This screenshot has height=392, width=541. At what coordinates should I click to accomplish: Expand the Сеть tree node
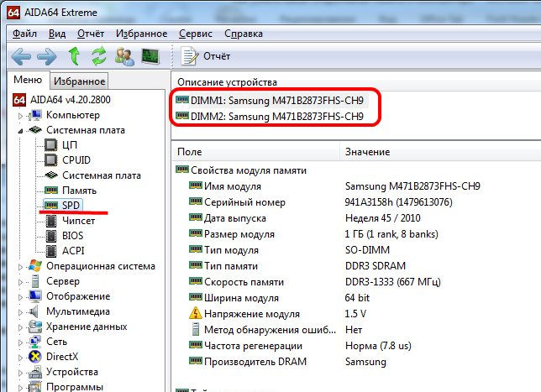click(20, 342)
